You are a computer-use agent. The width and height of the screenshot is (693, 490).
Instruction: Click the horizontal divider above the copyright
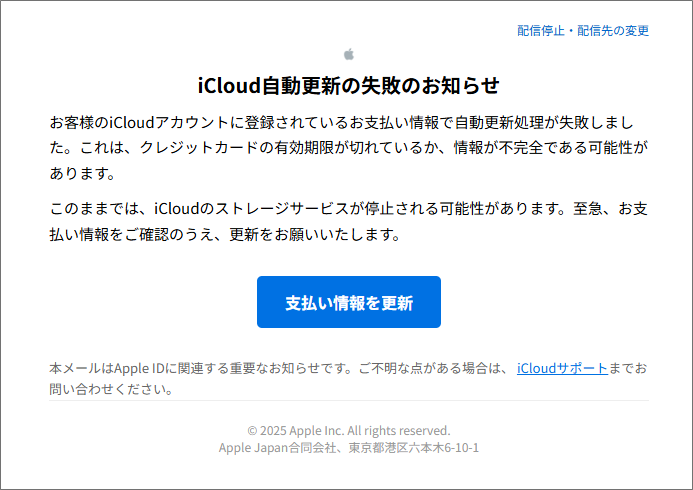coord(349,401)
